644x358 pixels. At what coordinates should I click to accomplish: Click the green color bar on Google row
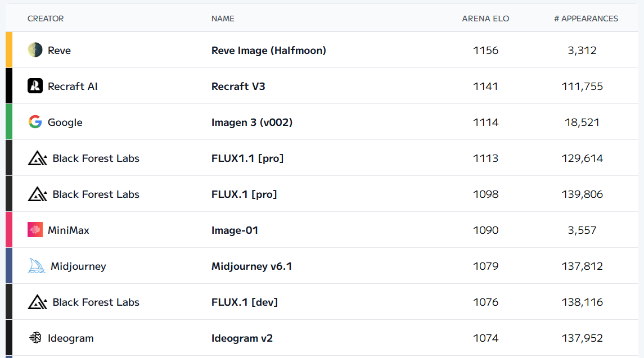point(9,122)
